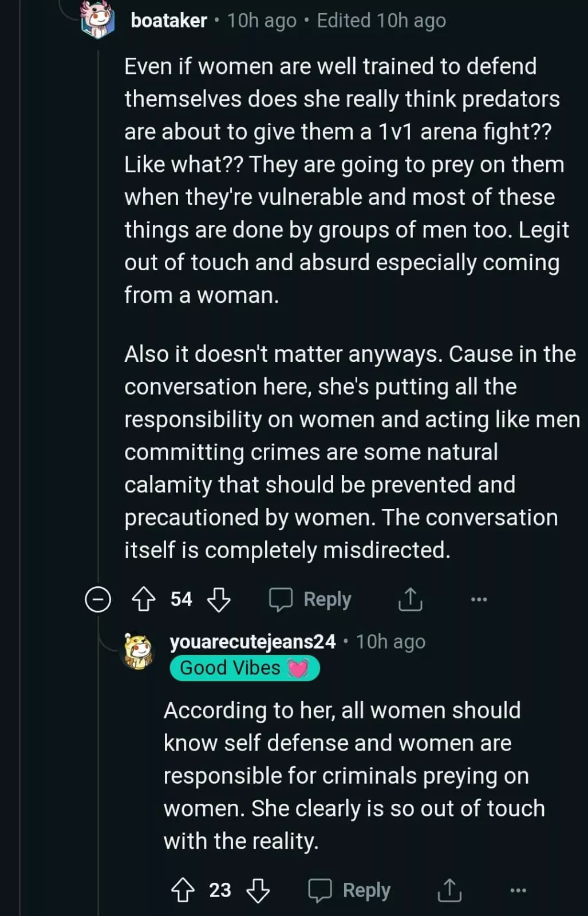Image resolution: width=588 pixels, height=916 pixels.
Task: Click the Good Vibes flair badge
Action: tap(244, 668)
